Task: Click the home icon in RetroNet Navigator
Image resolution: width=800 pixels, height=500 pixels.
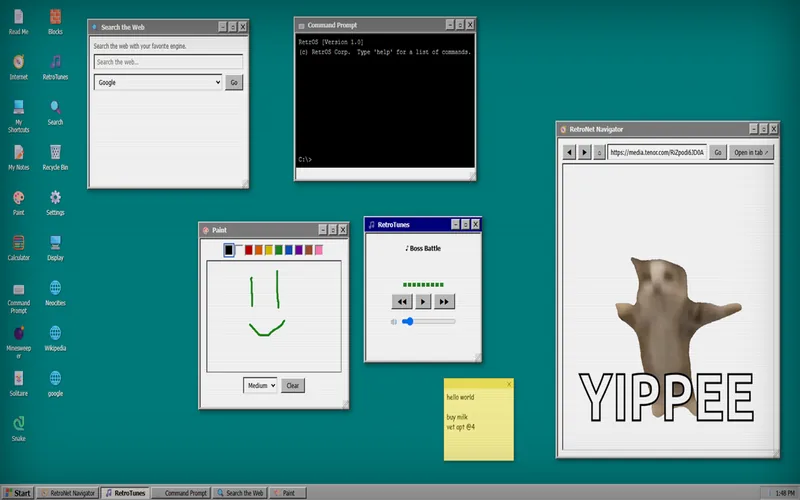Action: pos(599,152)
